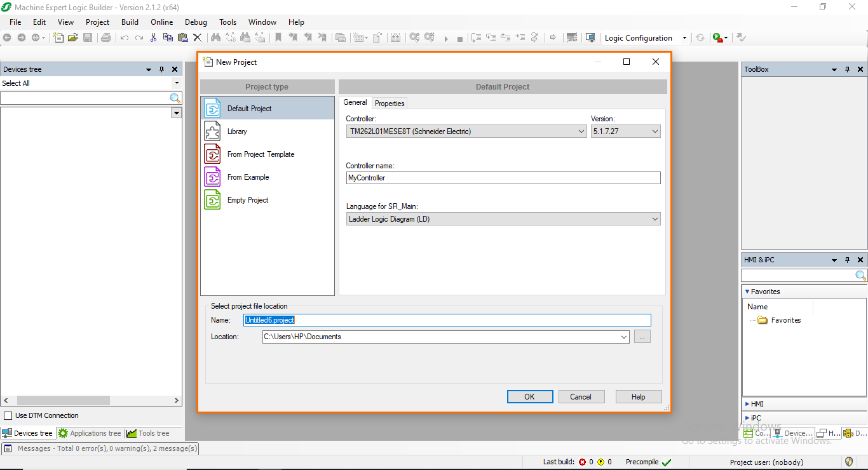Click the Default Project type icon
Viewport: 868px width, 470px height.
(x=212, y=109)
